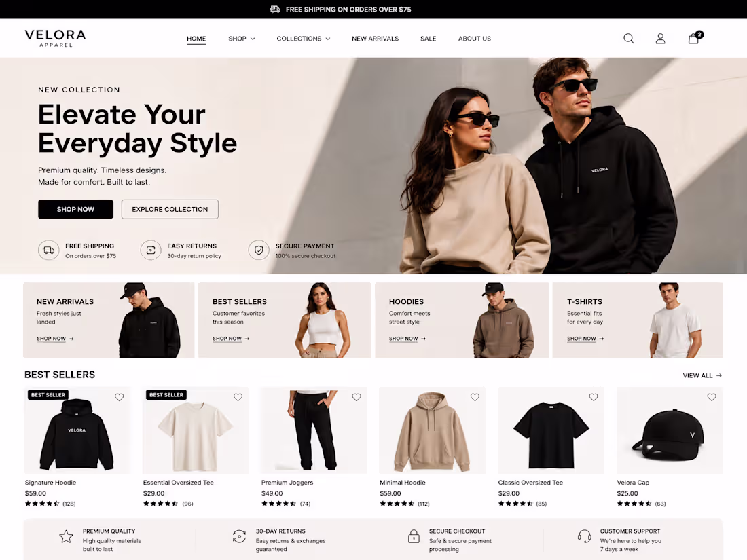Click the Free Shipping truck circle icon
Screen dimensions: 747x560
coord(49,250)
